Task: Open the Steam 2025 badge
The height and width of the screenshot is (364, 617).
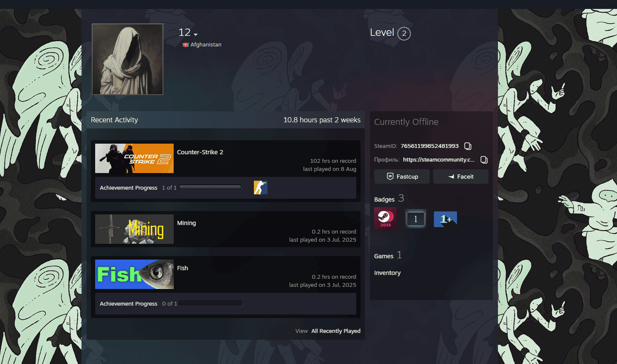Action: click(385, 219)
